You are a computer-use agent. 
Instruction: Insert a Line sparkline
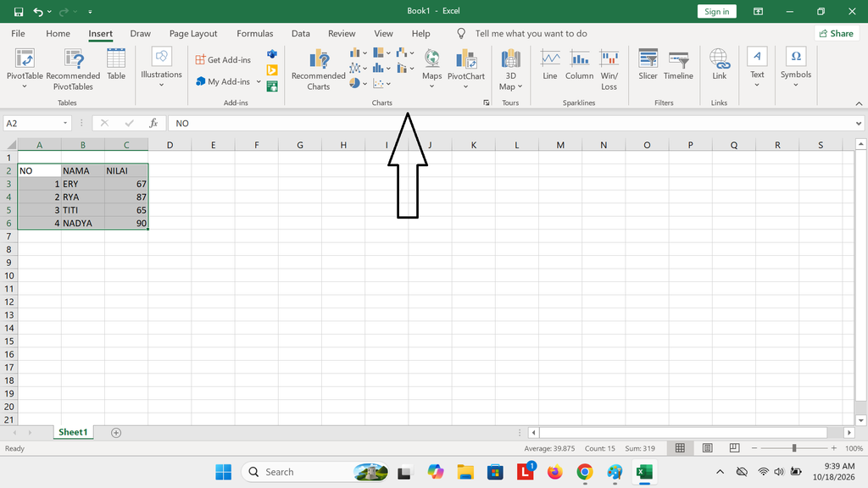click(549, 64)
